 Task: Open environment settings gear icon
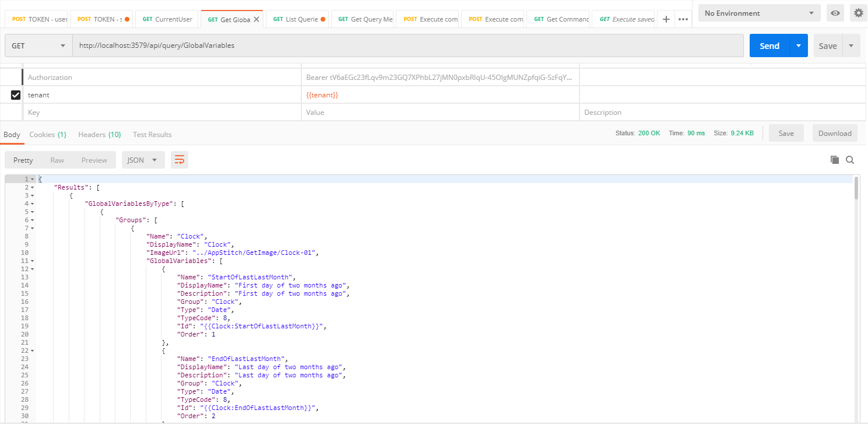coord(858,13)
